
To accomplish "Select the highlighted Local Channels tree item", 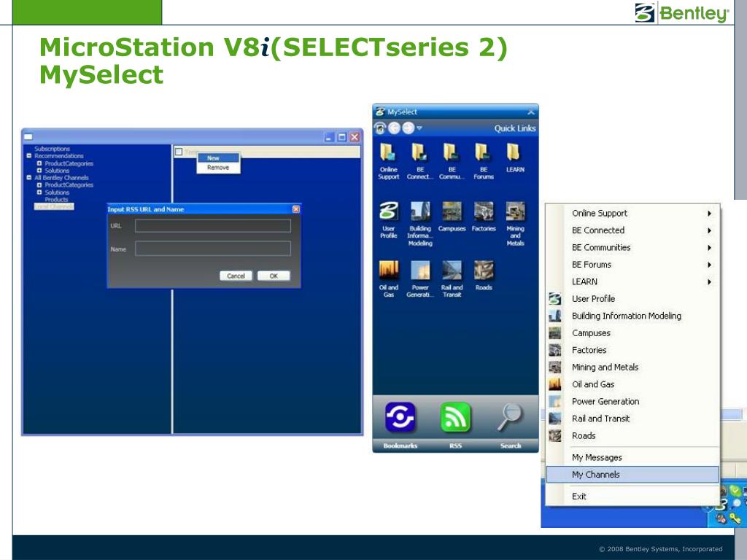I will 54,206.
